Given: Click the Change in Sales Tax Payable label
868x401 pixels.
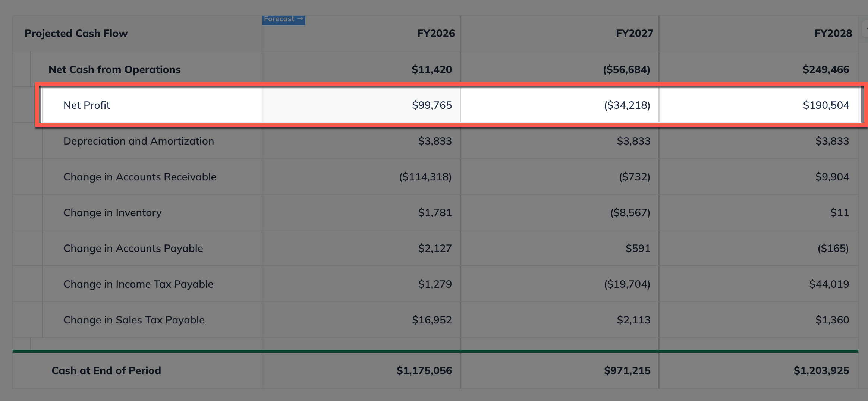Looking at the screenshot, I should (x=134, y=320).
